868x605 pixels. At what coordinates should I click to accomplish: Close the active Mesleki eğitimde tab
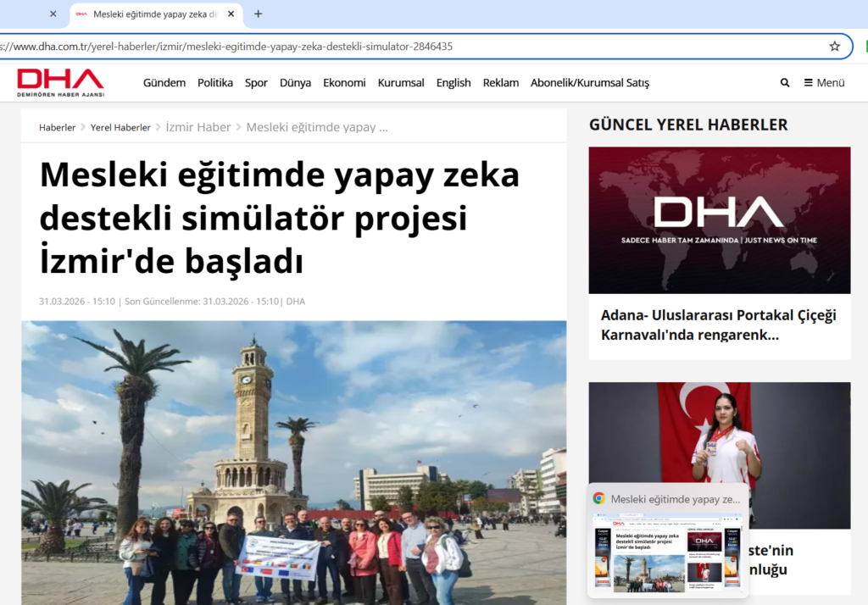tap(231, 14)
